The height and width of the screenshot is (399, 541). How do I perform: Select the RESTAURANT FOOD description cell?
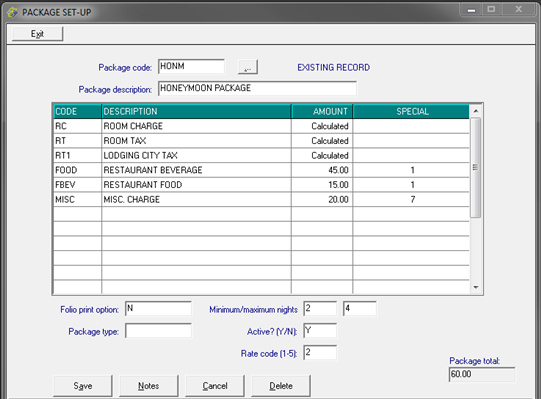(196, 185)
